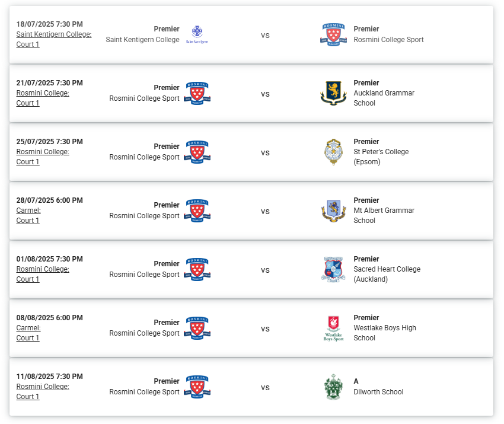
Task: Click Rosmini crest in the 11/08/2025 fixture
Action: [197, 387]
